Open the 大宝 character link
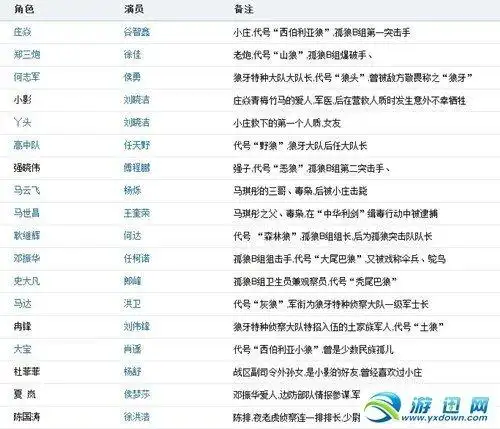The width and height of the screenshot is (500, 429). (22, 349)
